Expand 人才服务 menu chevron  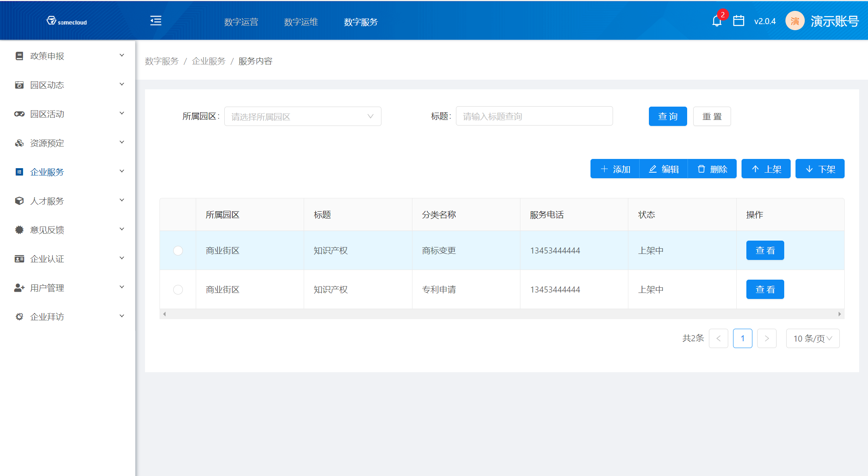pos(122,200)
